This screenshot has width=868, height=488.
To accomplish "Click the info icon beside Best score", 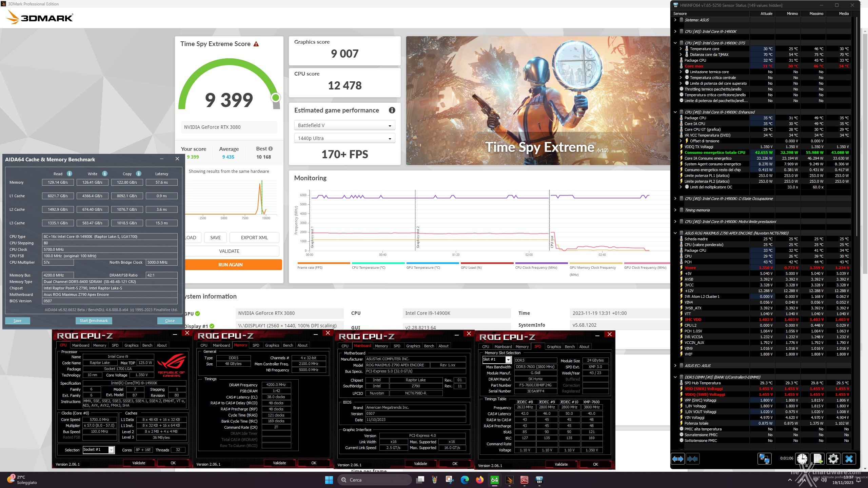I will pyautogui.click(x=271, y=149).
